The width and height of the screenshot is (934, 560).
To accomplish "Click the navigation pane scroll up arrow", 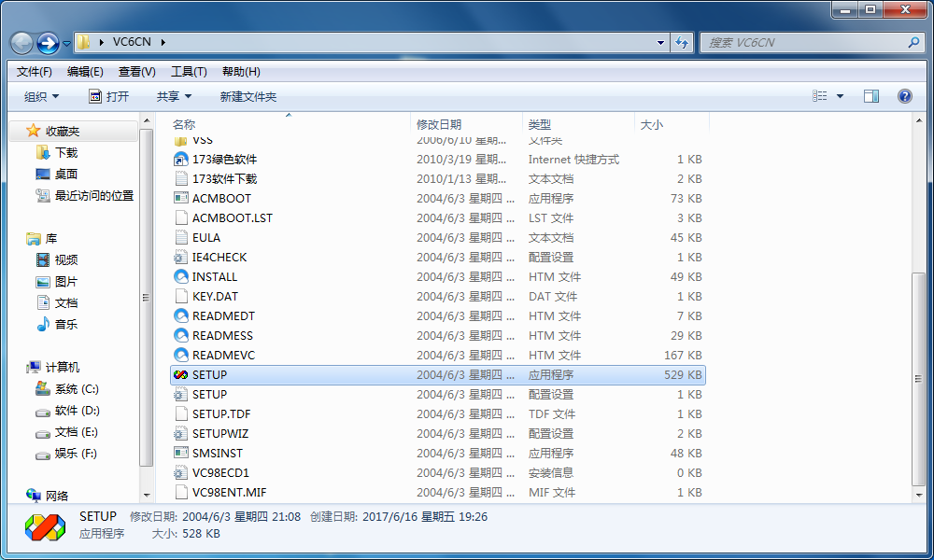I will [x=147, y=120].
